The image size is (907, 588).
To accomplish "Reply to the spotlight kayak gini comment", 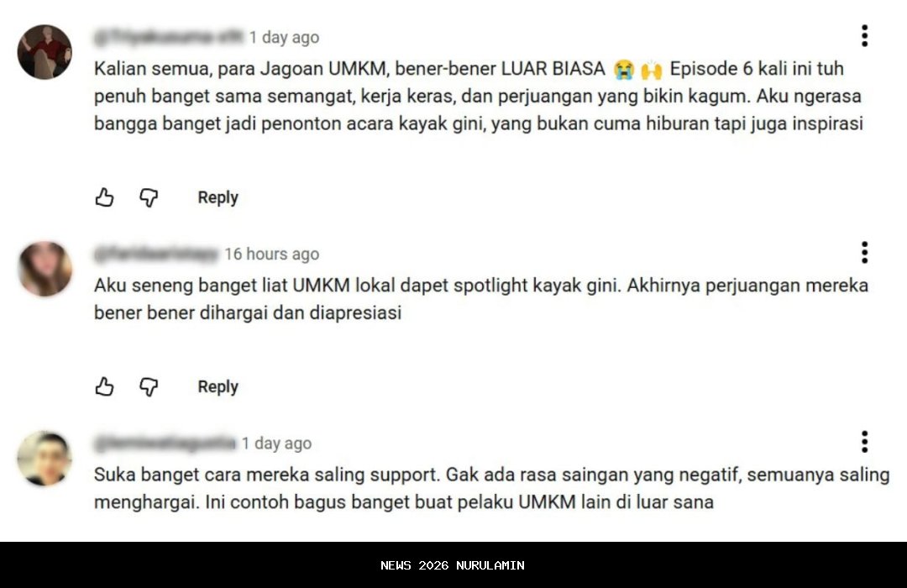I will (218, 386).
